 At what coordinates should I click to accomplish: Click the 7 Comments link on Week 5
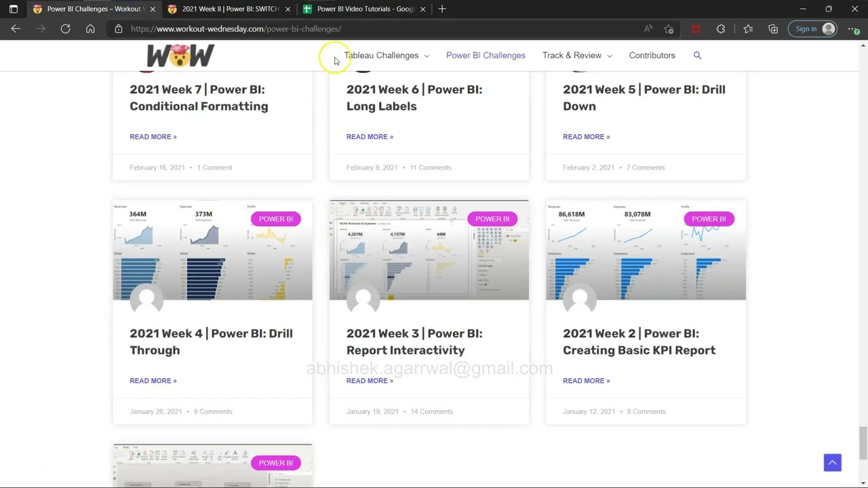coord(646,167)
